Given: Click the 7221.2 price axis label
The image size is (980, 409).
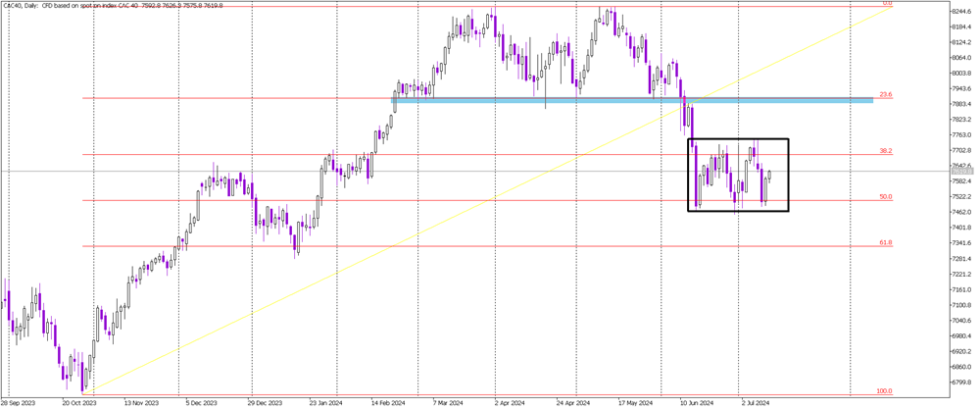Looking at the screenshot, I should tap(960, 274).
